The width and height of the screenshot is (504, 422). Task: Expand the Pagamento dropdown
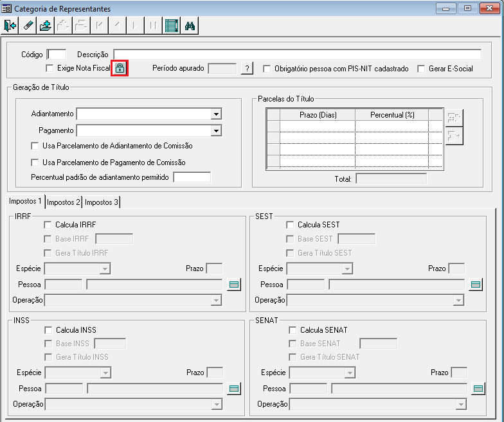(x=216, y=131)
